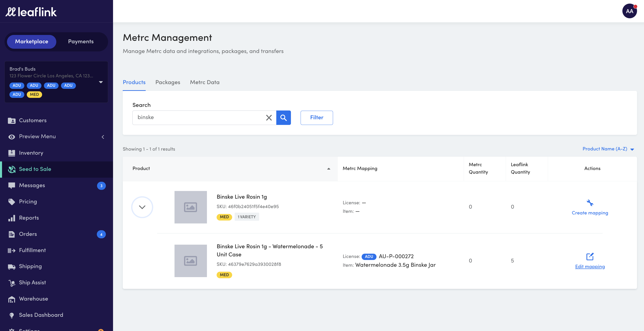Image resolution: width=644 pixels, height=331 pixels.
Task: Expand Preview Menu submenu chevron
Action: [103, 137]
